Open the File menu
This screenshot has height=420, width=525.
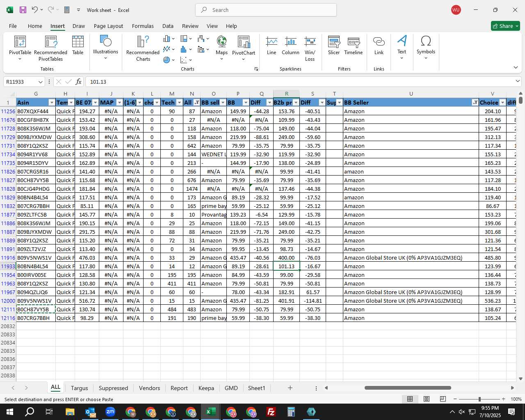(13, 26)
